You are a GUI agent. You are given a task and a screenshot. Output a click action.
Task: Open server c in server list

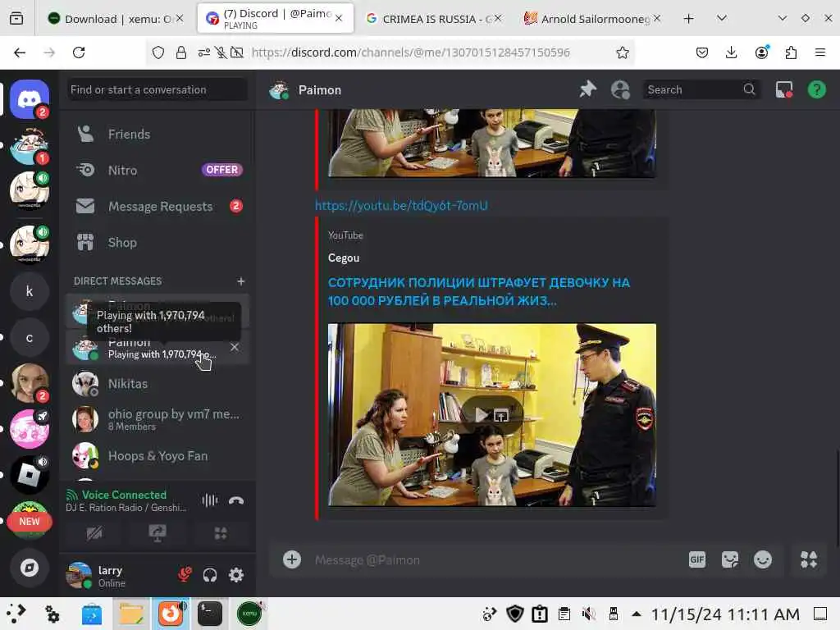click(30, 338)
